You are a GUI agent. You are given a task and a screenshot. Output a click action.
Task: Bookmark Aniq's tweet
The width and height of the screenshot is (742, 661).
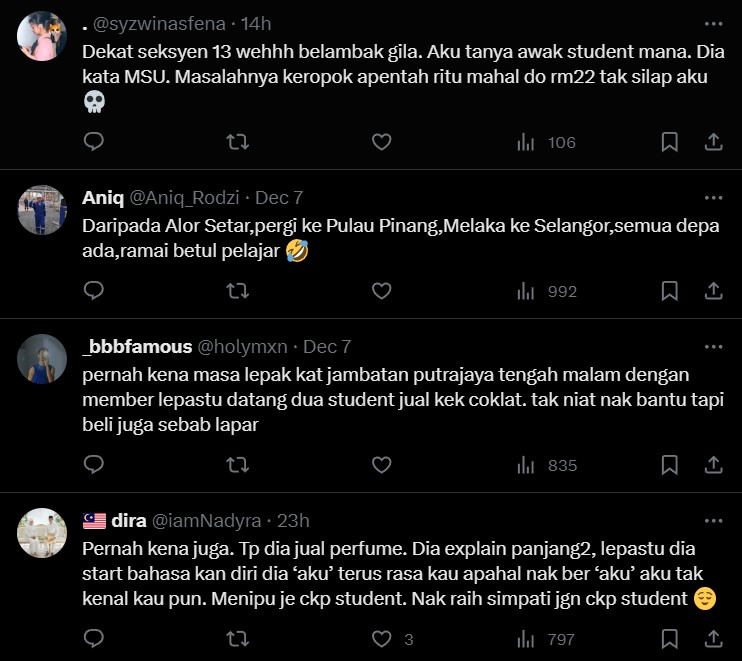click(x=670, y=291)
